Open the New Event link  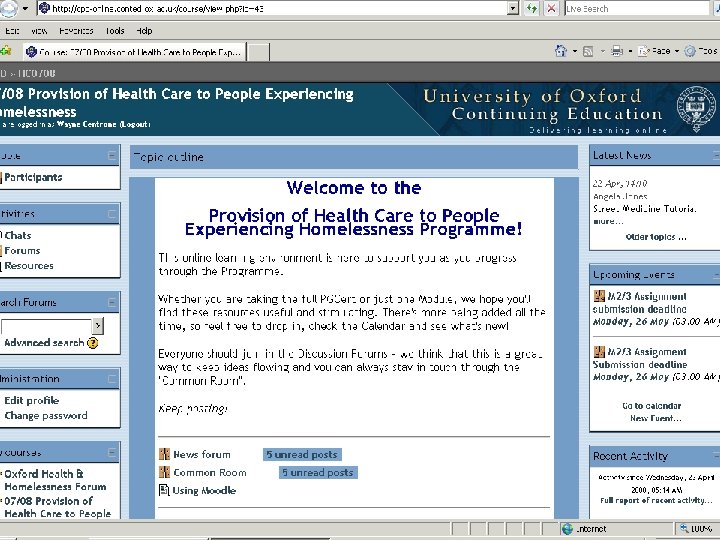pos(656,418)
